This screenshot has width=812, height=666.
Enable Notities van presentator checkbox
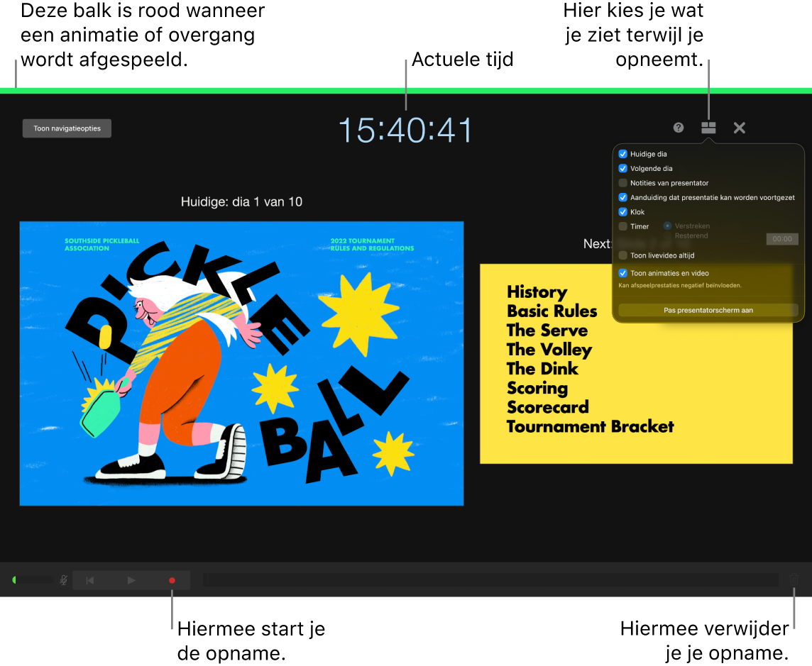click(x=623, y=183)
